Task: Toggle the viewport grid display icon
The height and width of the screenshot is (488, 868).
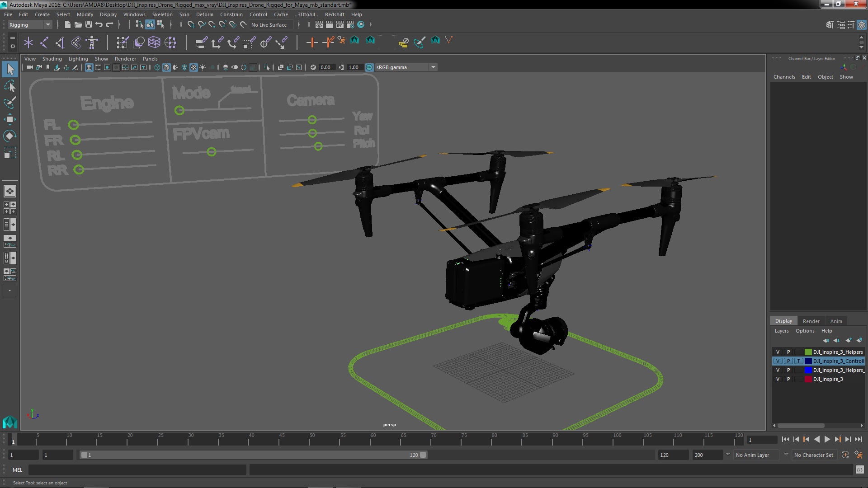Action: [89, 67]
